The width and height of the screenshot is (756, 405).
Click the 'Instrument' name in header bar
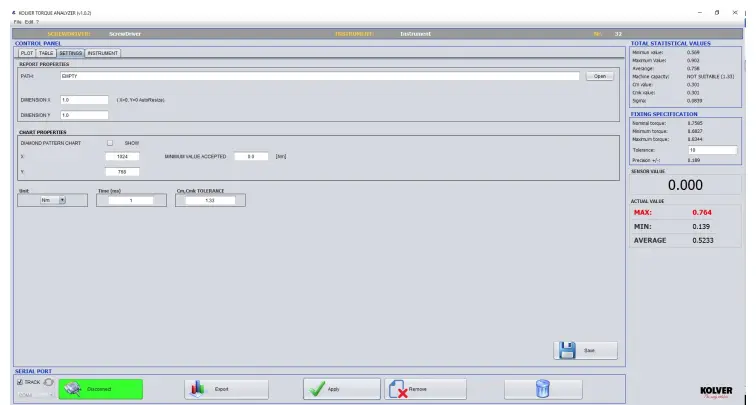coord(415,34)
